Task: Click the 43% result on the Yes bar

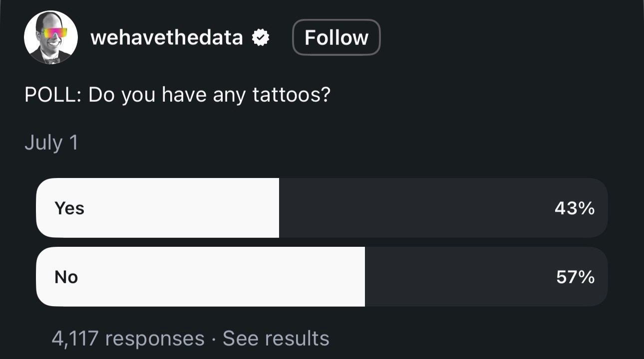Action: click(x=575, y=208)
